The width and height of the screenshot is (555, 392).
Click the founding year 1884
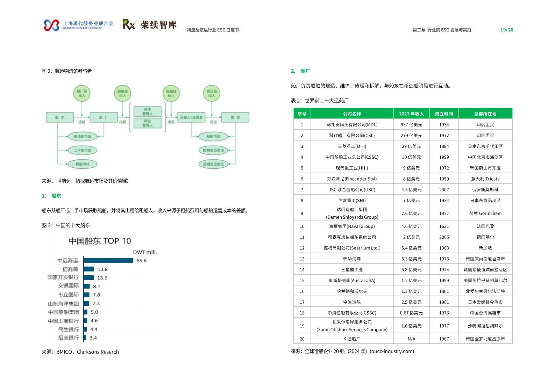(444, 146)
